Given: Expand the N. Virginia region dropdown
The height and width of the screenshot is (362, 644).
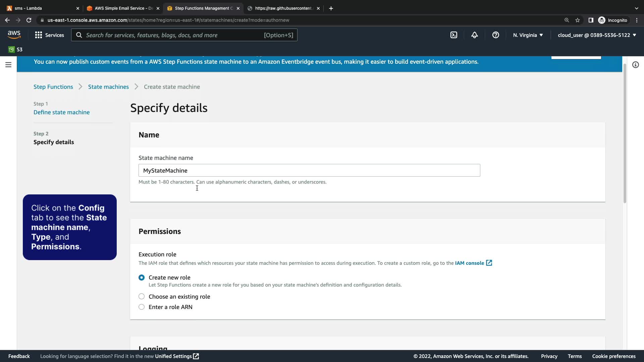Looking at the screenshot, I should click(528, 35).
